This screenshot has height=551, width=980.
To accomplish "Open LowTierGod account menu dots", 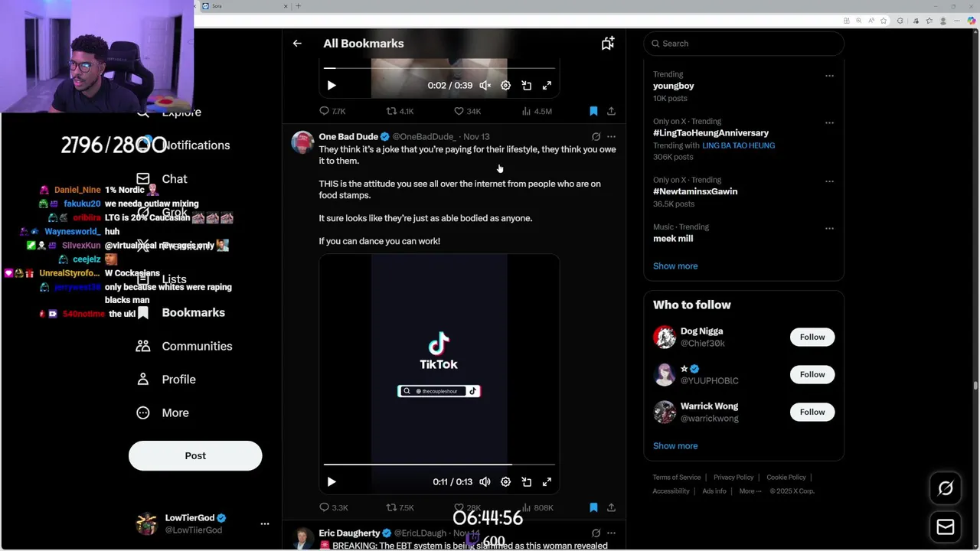I will pyautogui.click(x=265, y=524).
